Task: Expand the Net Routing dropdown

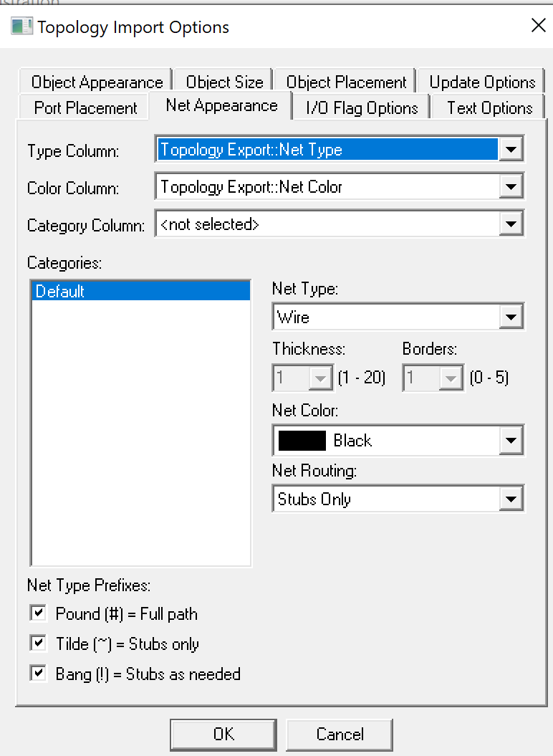Action: coord(511,499)
